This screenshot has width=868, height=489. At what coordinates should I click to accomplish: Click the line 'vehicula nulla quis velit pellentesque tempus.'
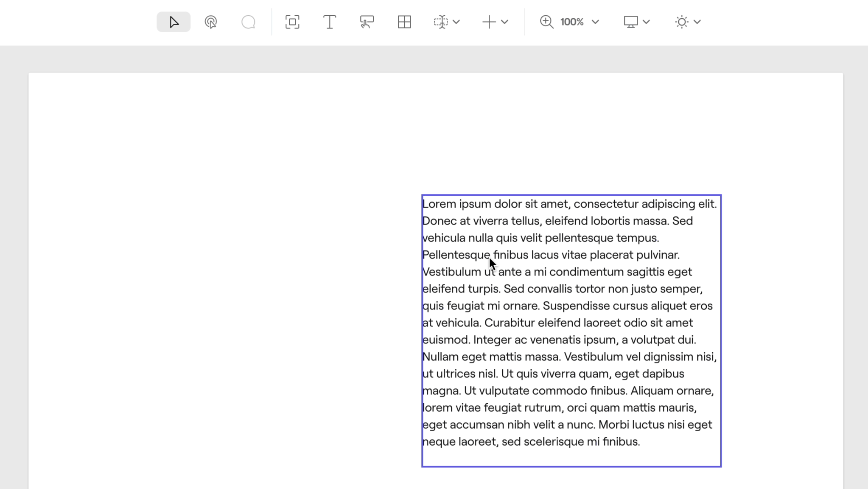pyautogui.click(x=541, y=238)
